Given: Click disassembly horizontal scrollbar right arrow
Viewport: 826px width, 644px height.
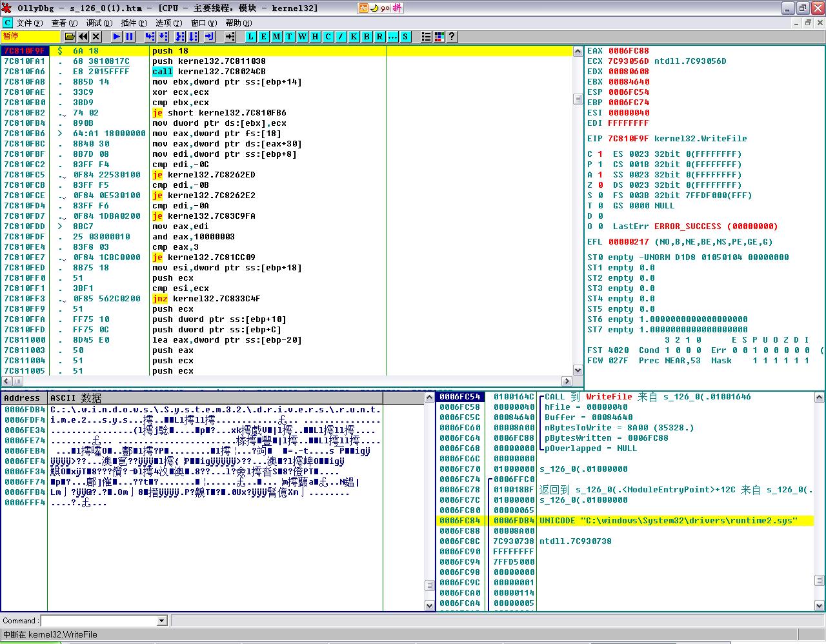Looking at the screenshot, I should pyautogui.click(x=567, y=381).
